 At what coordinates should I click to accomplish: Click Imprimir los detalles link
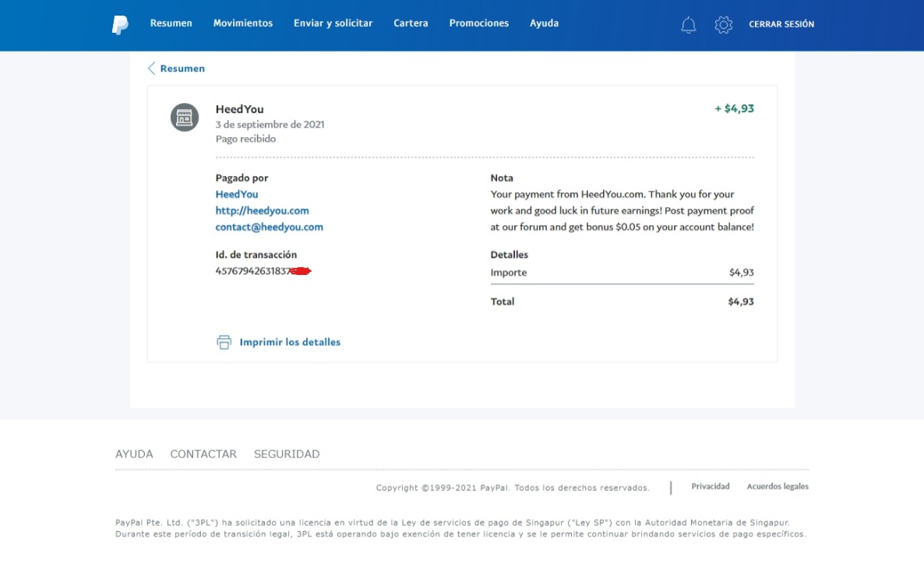tap(290, 342)
